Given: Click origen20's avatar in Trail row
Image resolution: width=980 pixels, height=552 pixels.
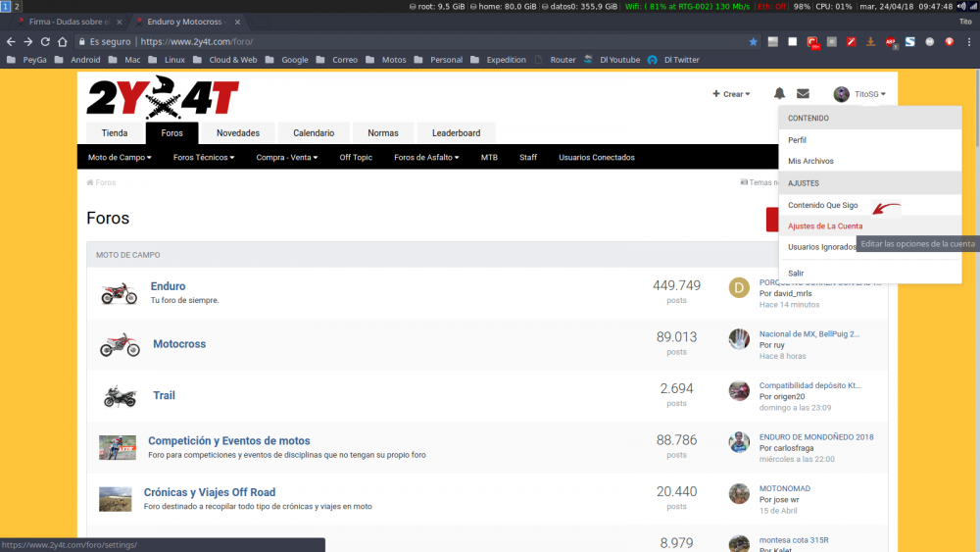Looking at the screenshot, I should click(739, 390).
